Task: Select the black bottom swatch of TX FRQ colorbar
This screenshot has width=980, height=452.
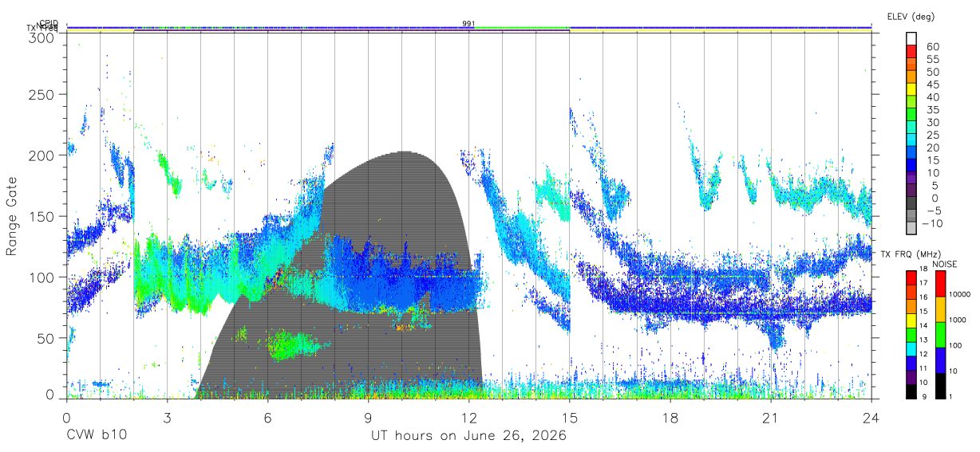Action: pyautogui.click(x=911, y=390)
